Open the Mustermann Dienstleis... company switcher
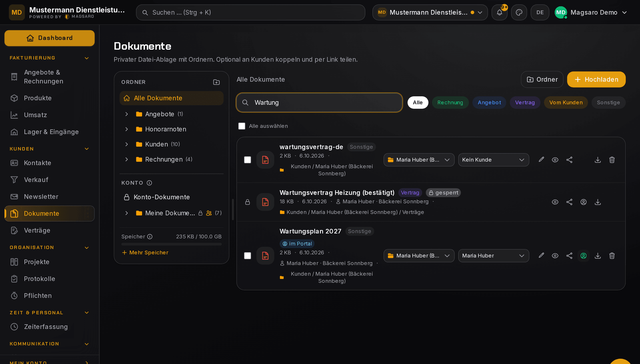The image size is (640, 364). [x=430, y=12]
